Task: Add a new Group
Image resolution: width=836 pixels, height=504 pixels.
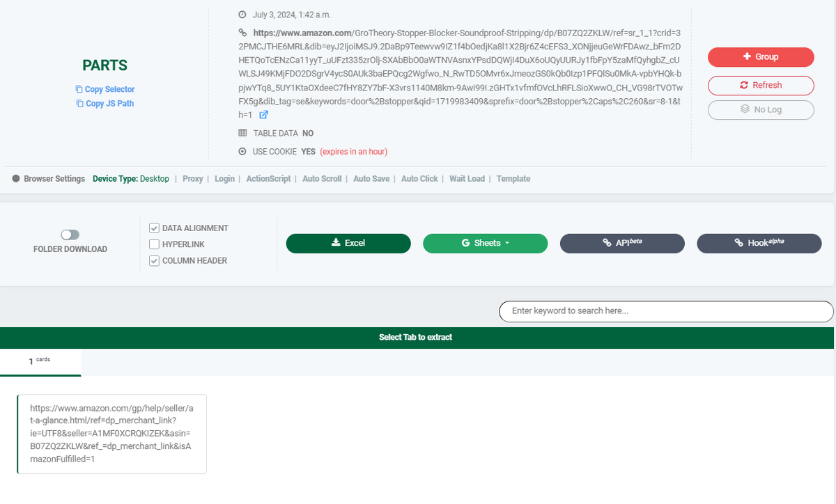Action: point(761,57)
